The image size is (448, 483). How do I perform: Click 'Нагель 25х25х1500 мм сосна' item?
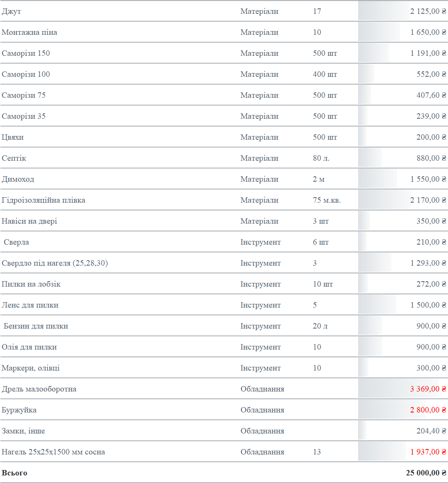pos(53,452)
